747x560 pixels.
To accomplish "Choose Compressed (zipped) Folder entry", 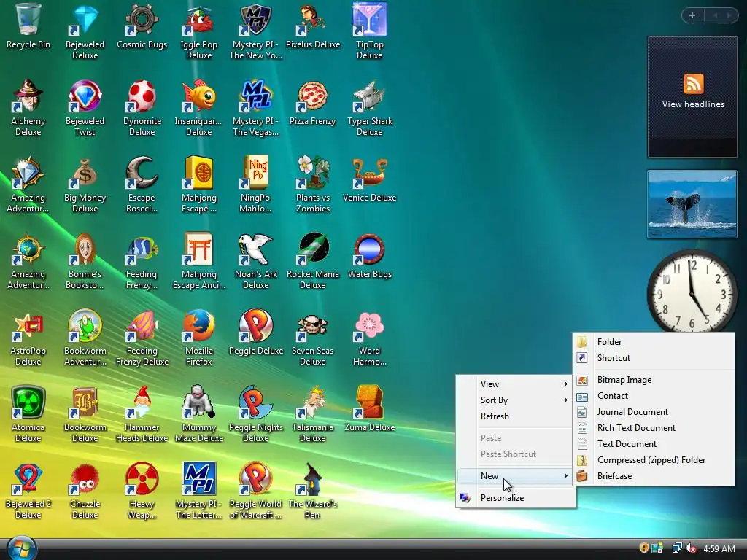I will (654, 460).
